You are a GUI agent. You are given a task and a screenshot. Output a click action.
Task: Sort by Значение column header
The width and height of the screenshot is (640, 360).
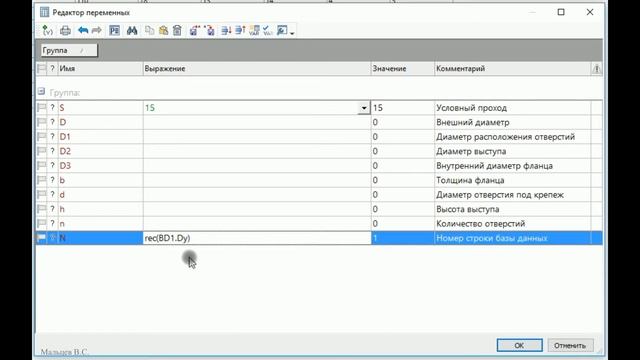pyautogui.click(x=402, y=69)
